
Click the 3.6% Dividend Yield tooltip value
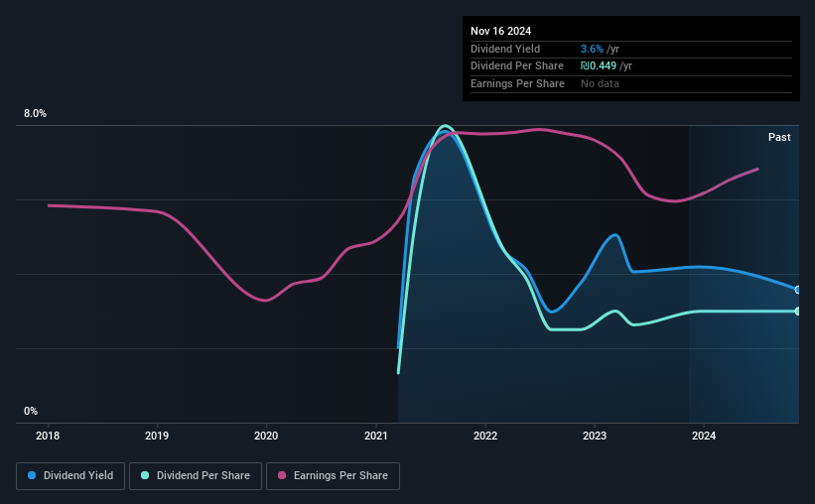coord(592,49)
